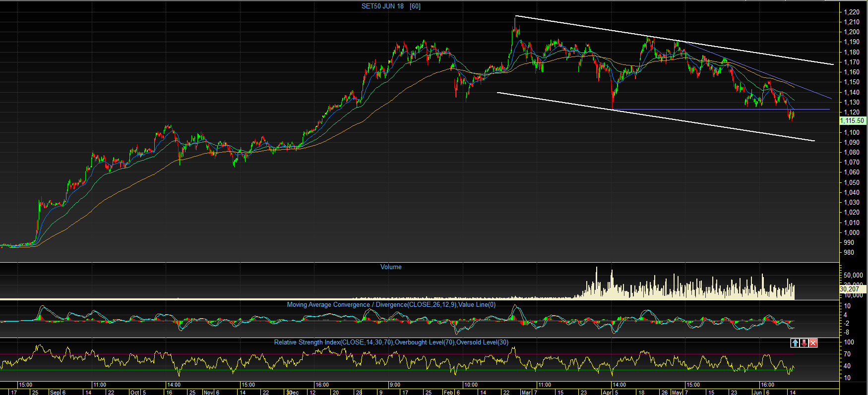The height and width of the screenshot is (395, 868).
Task: Close the Relative Strength Index panel
Action: click(x=813, y=343)
